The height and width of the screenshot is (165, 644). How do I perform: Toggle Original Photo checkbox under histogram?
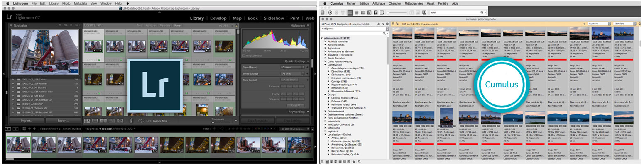244,56
